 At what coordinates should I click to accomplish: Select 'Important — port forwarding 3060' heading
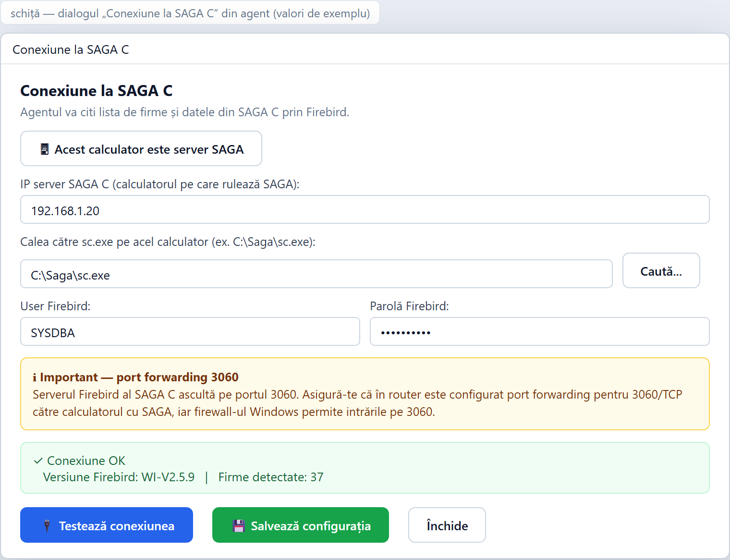click(139, 377)
